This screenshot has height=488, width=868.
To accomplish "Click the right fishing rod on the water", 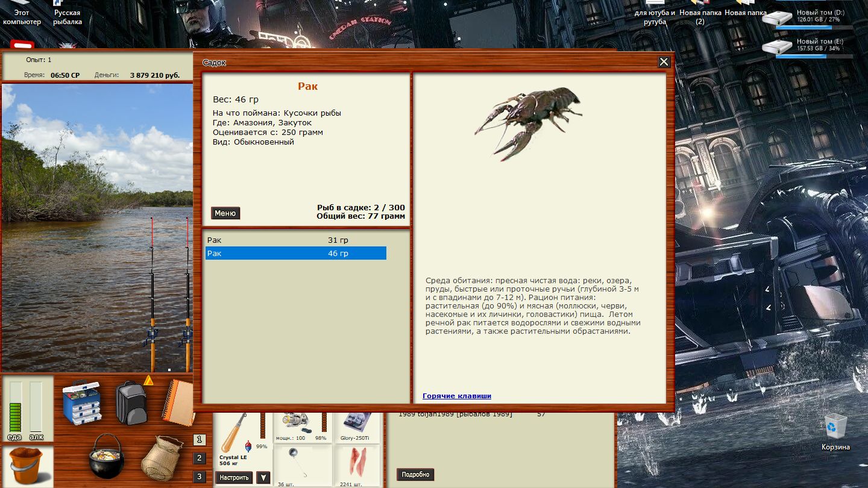I will tap(187, 295).
